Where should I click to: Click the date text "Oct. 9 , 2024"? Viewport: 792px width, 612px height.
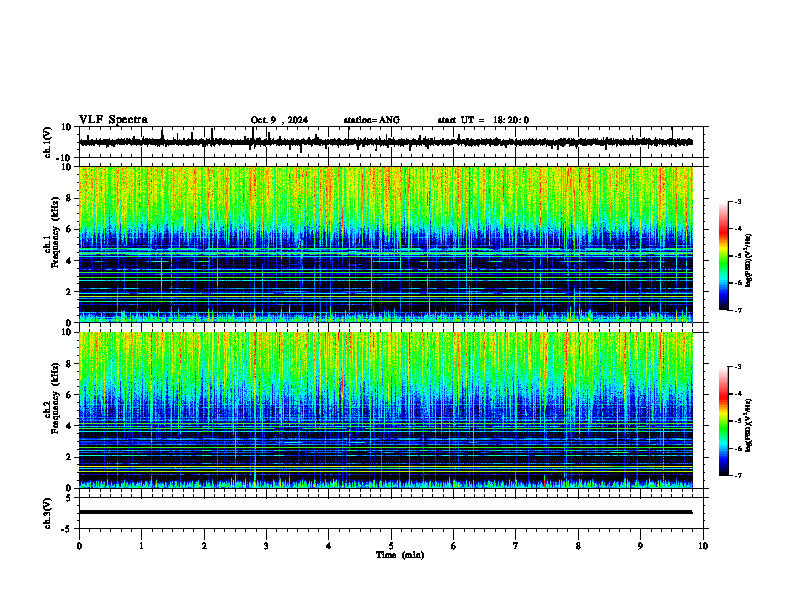click(x=279, y=120)
